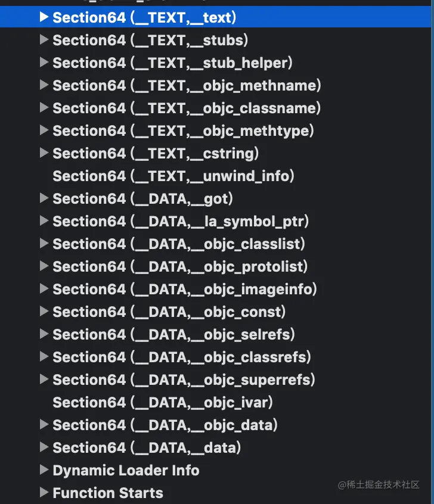The height and width of the screenshot is (504, 434).
Task: Select Section64 (__DATA,__data) item
Action: click(x=147, y=448)
